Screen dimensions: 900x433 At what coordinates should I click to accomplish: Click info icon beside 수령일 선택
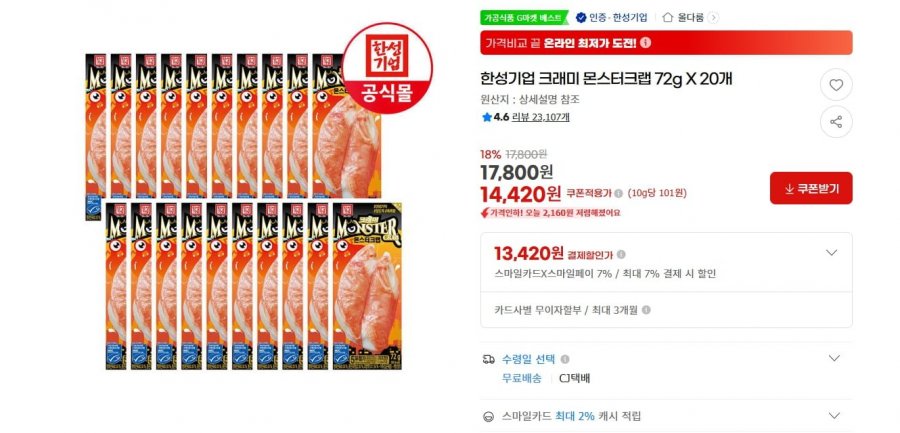(565, 359)
